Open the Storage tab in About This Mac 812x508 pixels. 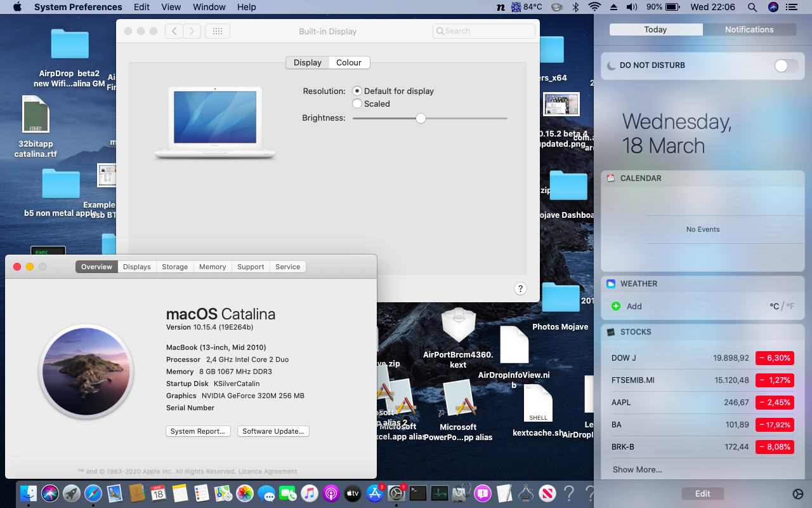(175, 267)
